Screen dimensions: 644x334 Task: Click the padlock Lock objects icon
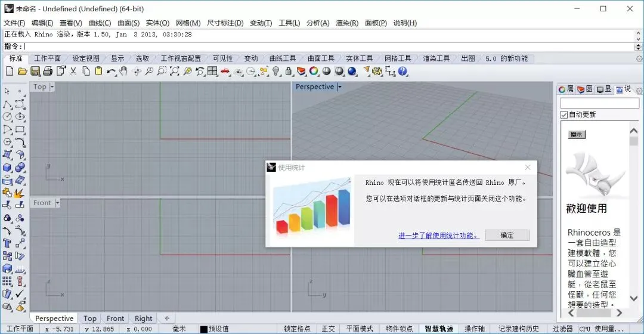pos(289,71)
